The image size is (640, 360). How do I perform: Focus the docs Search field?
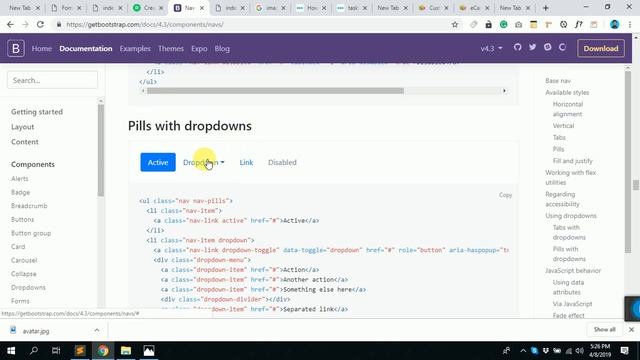point(53,80)
